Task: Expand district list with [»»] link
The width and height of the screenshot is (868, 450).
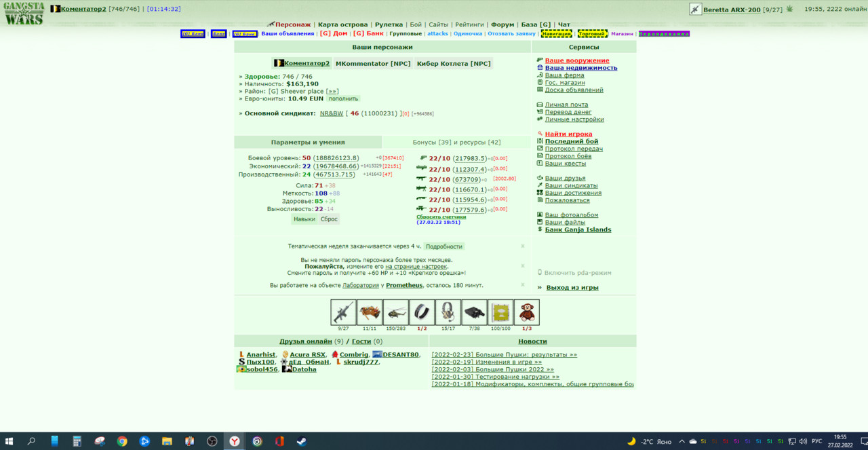Action: coord(332,91)
